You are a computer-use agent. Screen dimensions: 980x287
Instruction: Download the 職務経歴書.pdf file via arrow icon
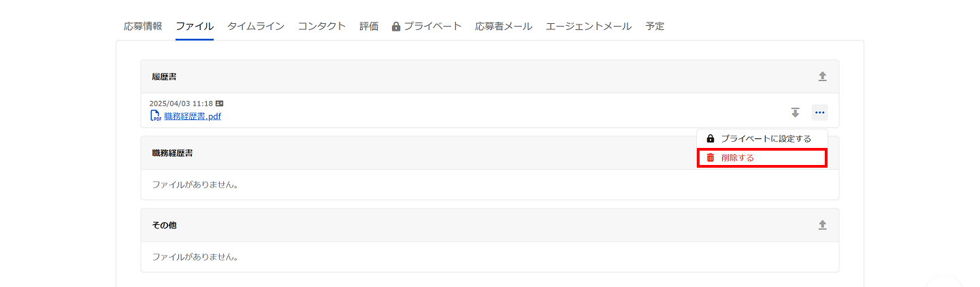pos(795,112)
